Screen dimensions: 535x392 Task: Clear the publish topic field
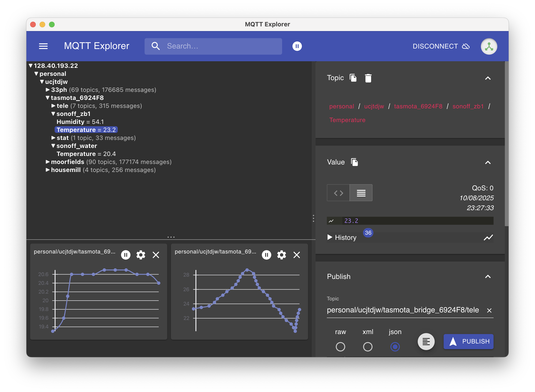click(489, 310)
